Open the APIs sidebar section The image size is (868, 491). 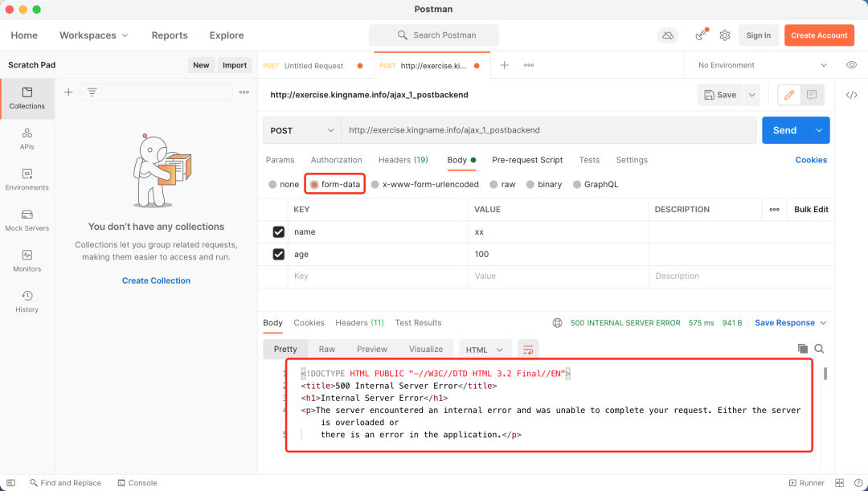click(27, 139)
